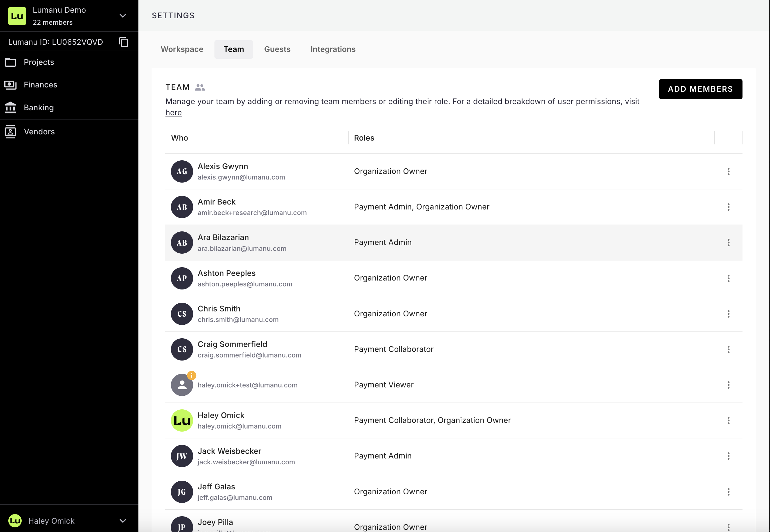This screenshot has height=532, width=770.
Task: Switch to the Guests tab
Action: 277,49
